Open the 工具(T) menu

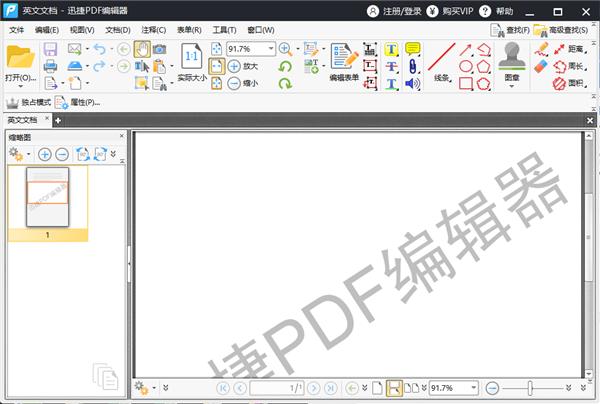click(x=224, y=30)
